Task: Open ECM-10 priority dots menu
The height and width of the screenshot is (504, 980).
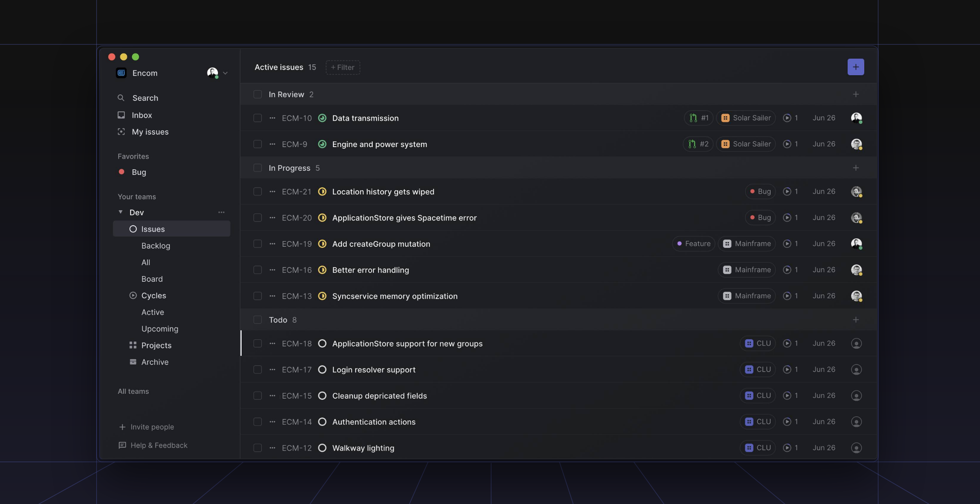Action: click(x=272, y=118)
